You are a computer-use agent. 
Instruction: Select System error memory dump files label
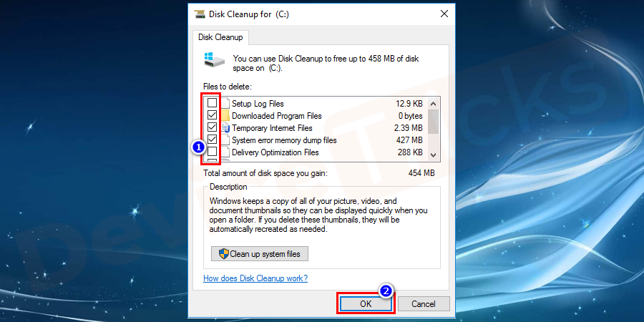pyautogui.click(x=284, y=140)
